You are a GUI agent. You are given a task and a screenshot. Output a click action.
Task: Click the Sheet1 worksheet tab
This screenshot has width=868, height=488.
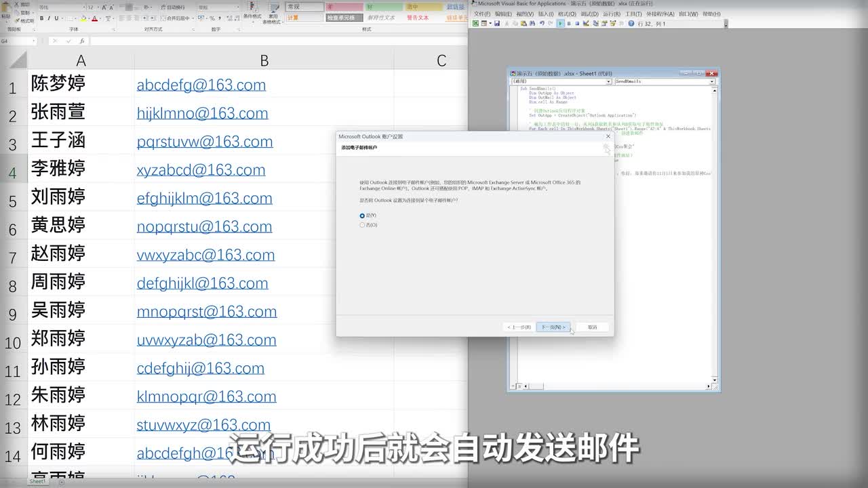37,481
